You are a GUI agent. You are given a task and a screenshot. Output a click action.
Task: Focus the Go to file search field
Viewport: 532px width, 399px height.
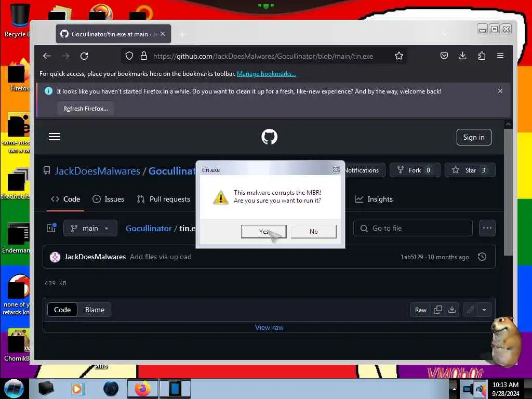(x=413, y=228)
